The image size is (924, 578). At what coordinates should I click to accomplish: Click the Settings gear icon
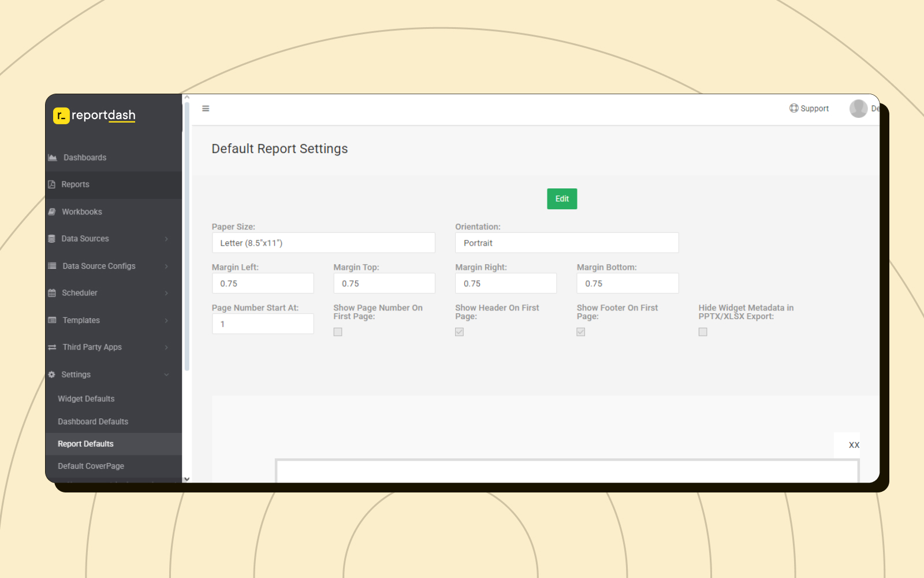click(x=51, y=375)
